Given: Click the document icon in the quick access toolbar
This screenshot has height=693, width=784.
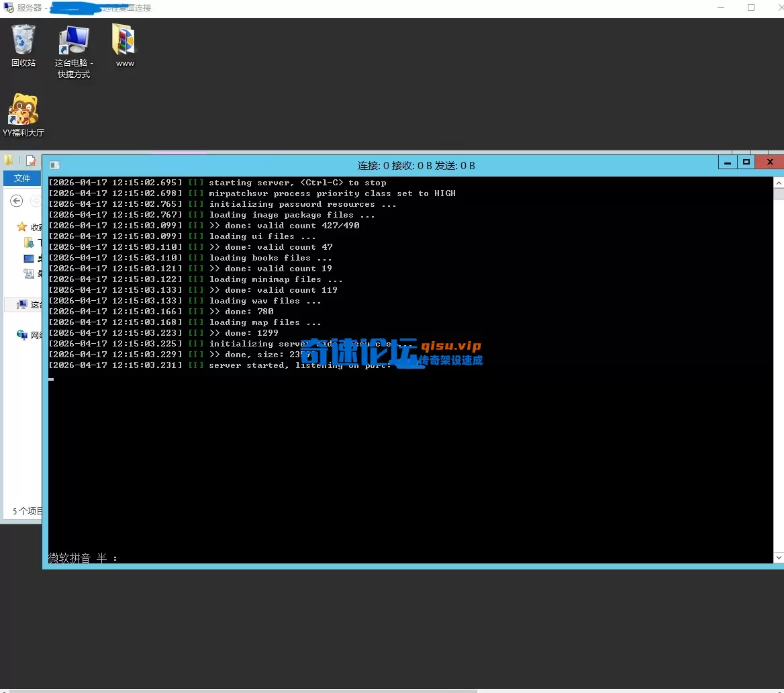Looking at the screenshot, I should point(30,159).
